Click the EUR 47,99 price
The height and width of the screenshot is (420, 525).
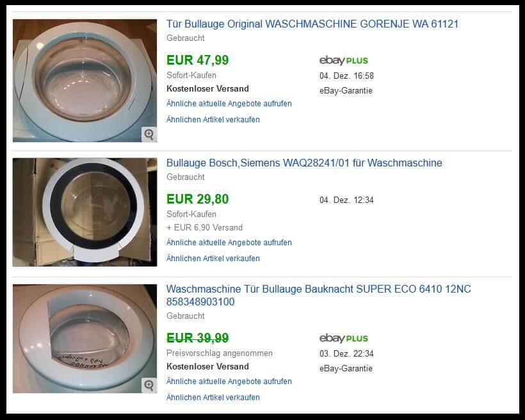pyautogui.click(x=198, y=60)
